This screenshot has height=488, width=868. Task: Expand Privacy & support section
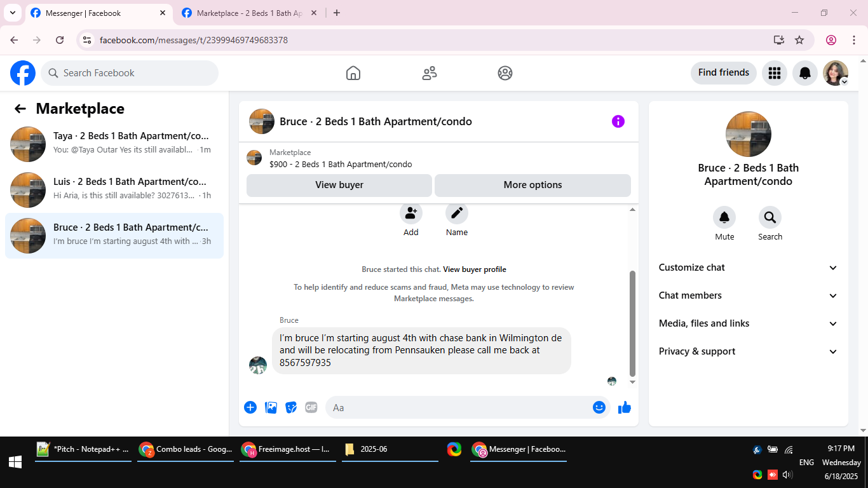pyautogui.click(x=749, y=351)
